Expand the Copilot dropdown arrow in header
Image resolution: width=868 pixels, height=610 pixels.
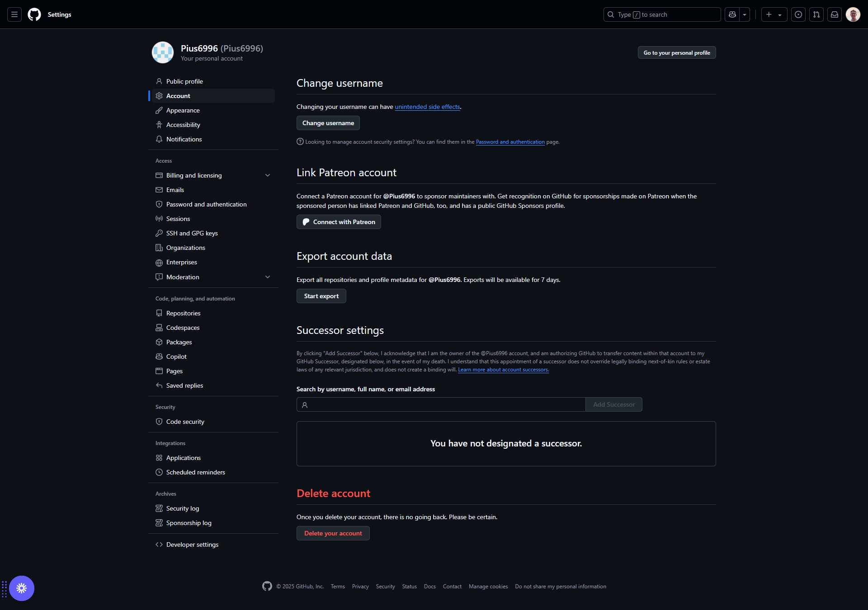(x=745, y=14)
